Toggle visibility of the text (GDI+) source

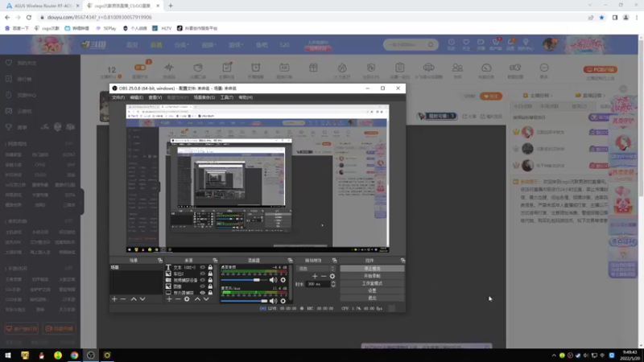(203, 267)
